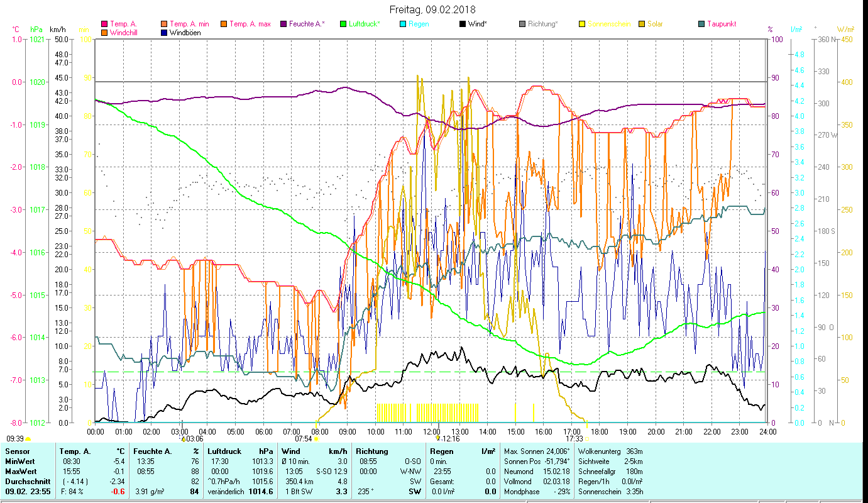Click the chart title Freitag, 09.02.2018
The image size is (868, 503).
(x=432, y=9)
